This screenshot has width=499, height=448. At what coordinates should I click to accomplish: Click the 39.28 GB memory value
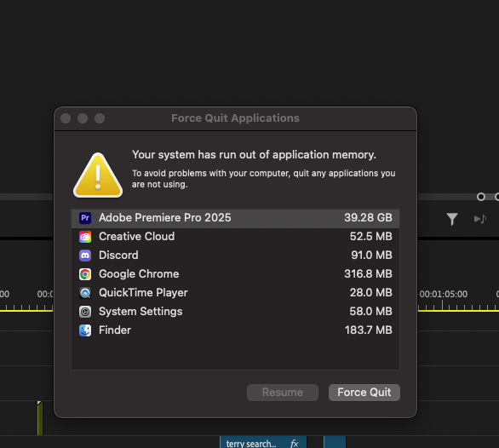(368, 218)
